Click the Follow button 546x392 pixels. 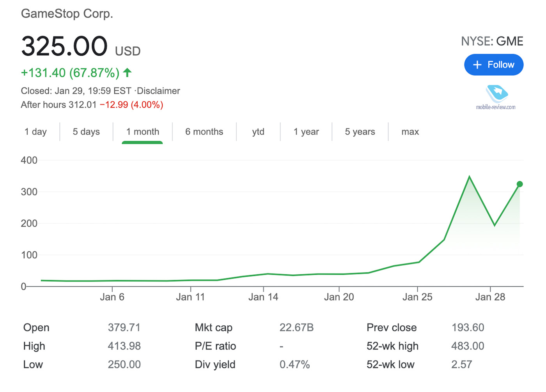click(494, 65)
